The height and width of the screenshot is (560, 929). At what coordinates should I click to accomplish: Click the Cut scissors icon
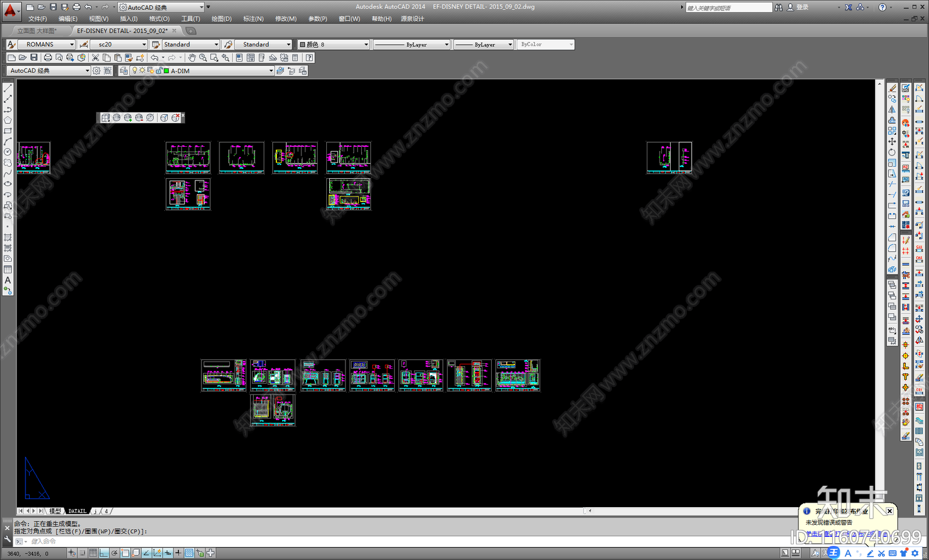[x=95, y=57]
